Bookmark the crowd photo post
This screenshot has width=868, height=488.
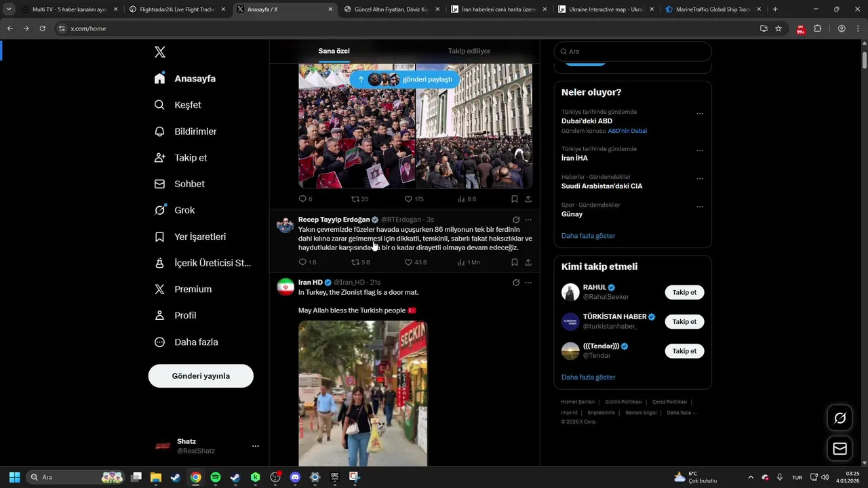point(515,199)
